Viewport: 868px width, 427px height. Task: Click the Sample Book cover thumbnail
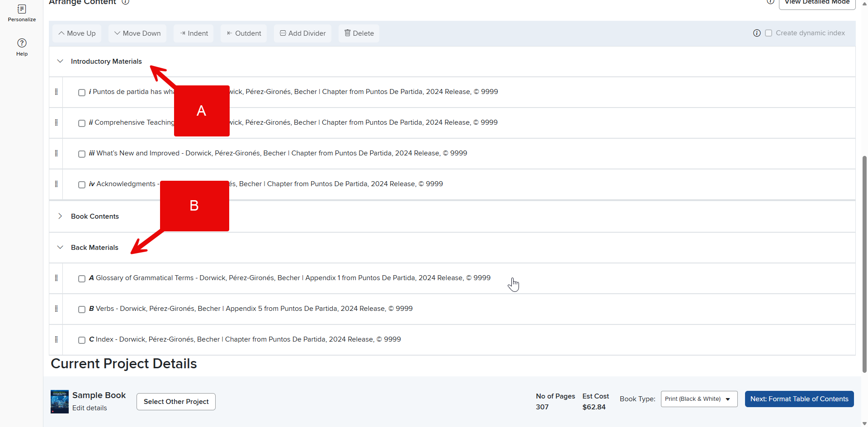pos(60,402)
